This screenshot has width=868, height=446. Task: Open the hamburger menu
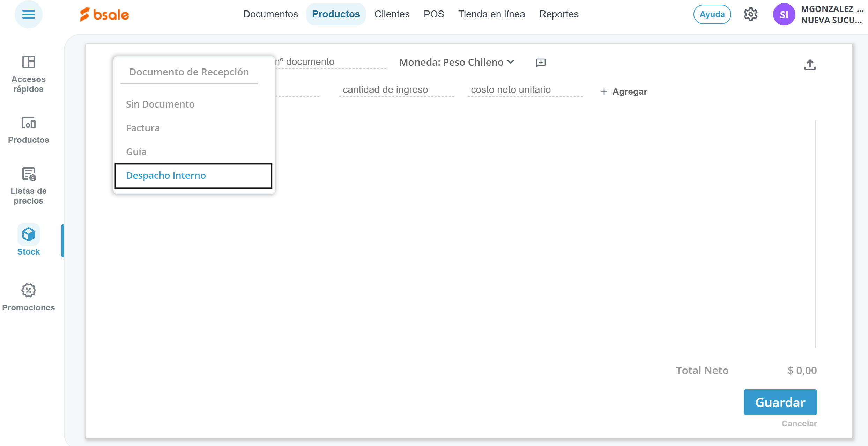tap(28, 14)
